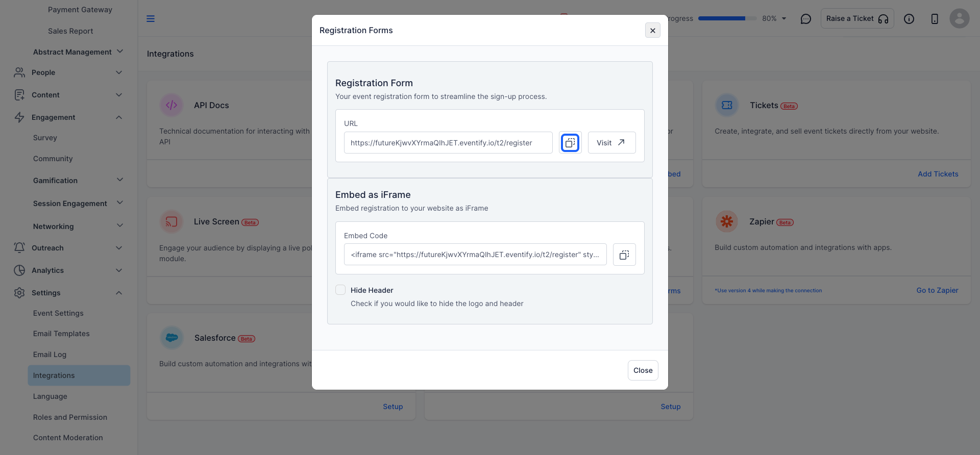Click the Salesforce cloud icon

click(x=171, y=338)
